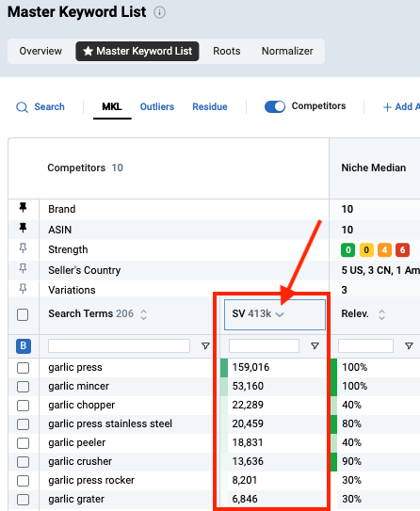Sort by the Search Terms column arrows

[x=143, y=314]
